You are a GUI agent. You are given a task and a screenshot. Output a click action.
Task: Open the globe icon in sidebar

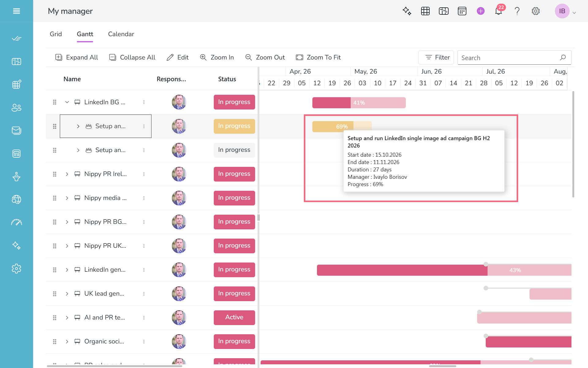click(x=17, y=200)
